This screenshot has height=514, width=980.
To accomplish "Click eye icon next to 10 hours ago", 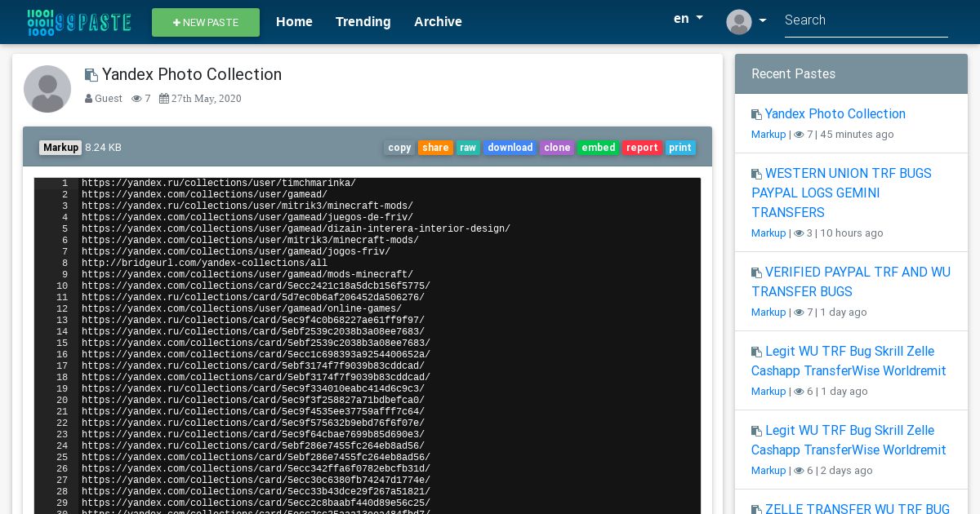I will pos(799,233).
